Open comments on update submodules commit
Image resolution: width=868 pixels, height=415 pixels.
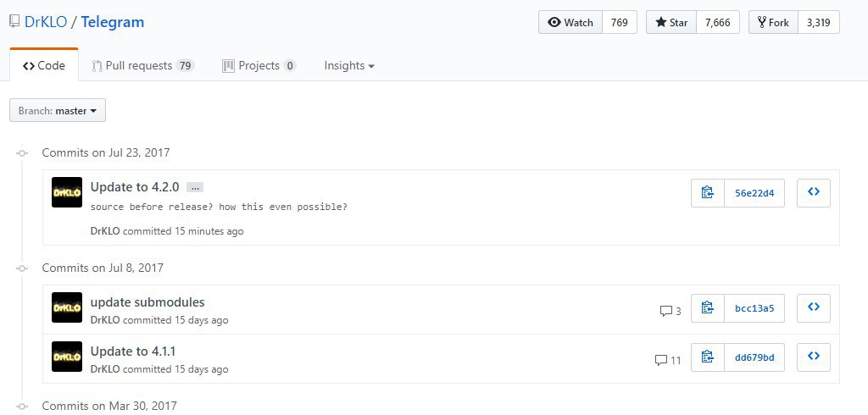670,311
